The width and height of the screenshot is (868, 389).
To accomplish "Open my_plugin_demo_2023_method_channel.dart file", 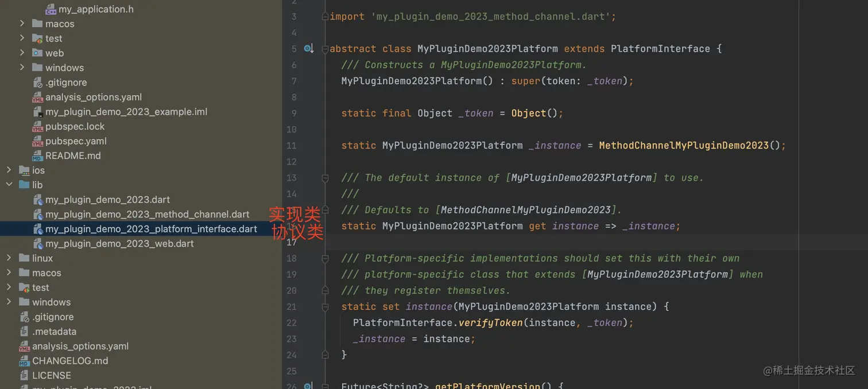I will click(x=148, y=214).
